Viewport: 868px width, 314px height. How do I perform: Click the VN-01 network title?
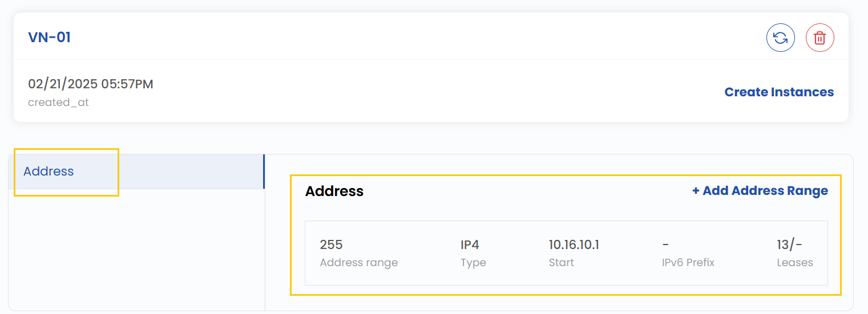50,38
